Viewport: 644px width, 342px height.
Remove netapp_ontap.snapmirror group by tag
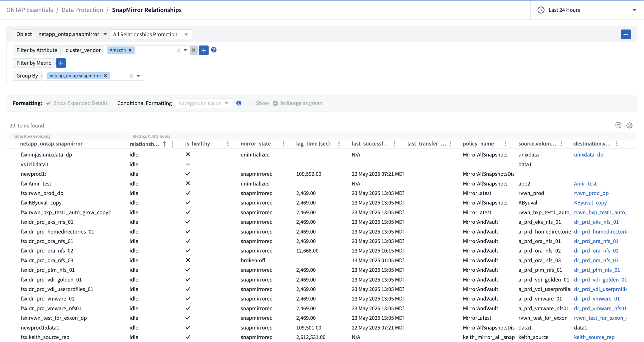[105, 76]
